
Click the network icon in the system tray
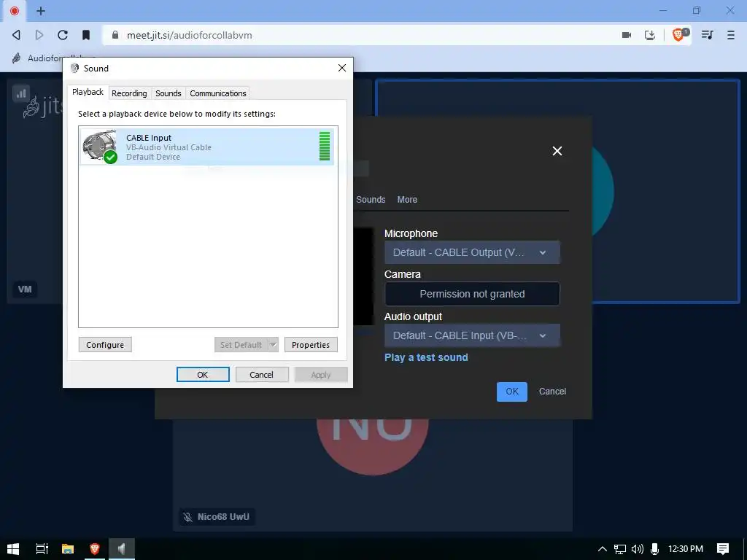(x=620, y=549)
